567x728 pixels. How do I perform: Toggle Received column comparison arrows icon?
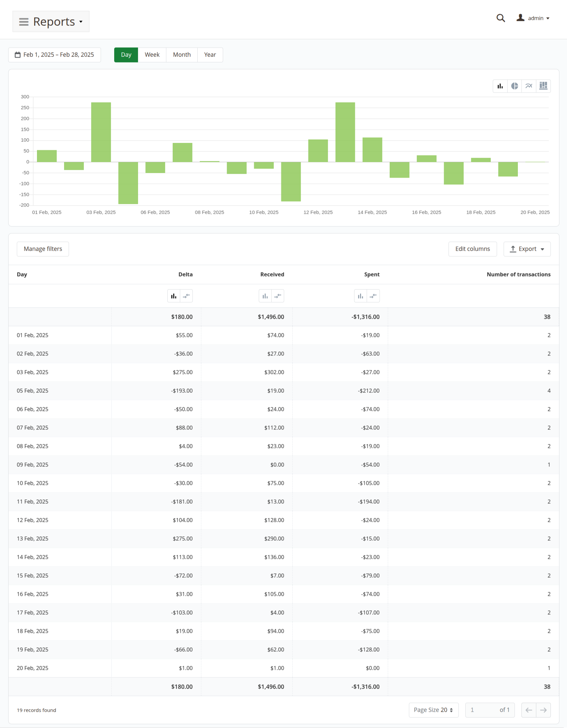(278, 296)
